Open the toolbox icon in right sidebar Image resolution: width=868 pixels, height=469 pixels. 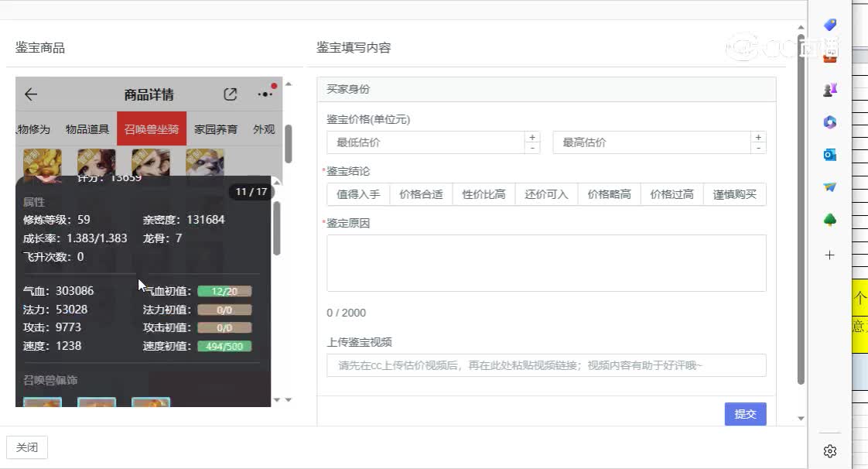pyautogui.click(x=829, y=56)
